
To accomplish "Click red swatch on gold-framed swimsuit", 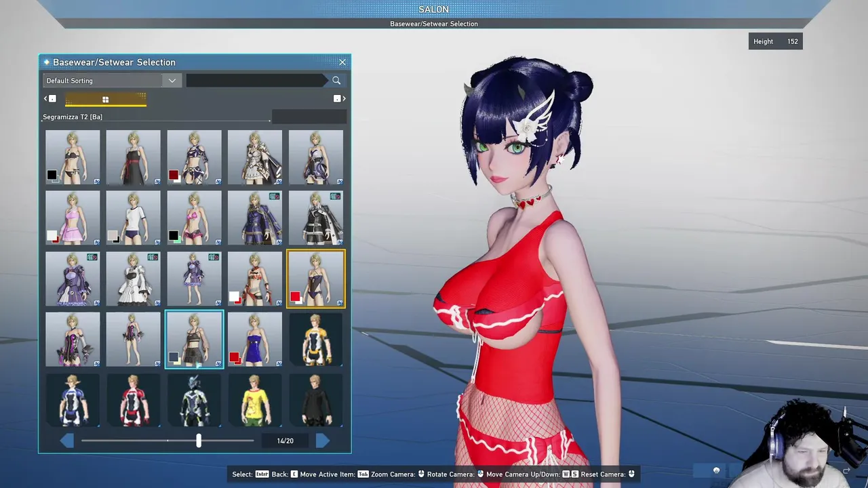I will (295, 297).
